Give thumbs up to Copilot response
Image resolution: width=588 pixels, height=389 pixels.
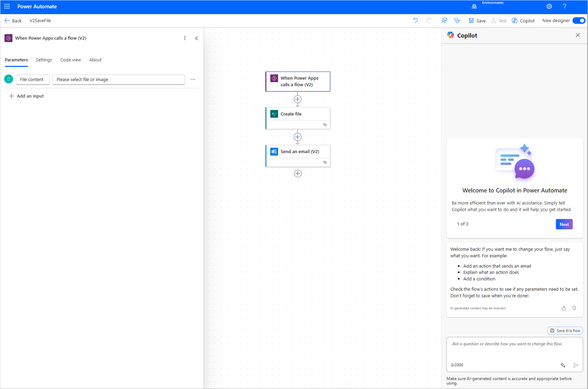click(563, 308)
